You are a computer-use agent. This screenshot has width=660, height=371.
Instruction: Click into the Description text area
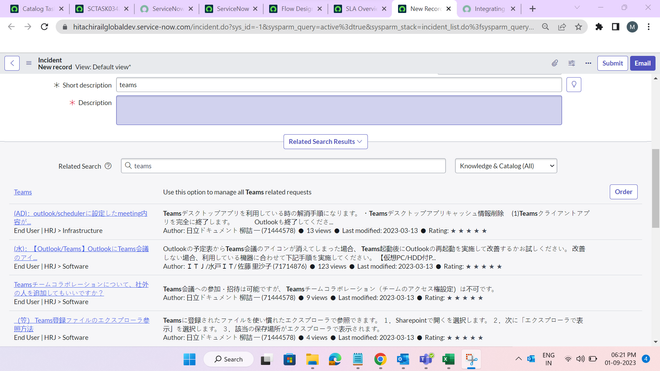click(339, 110)
